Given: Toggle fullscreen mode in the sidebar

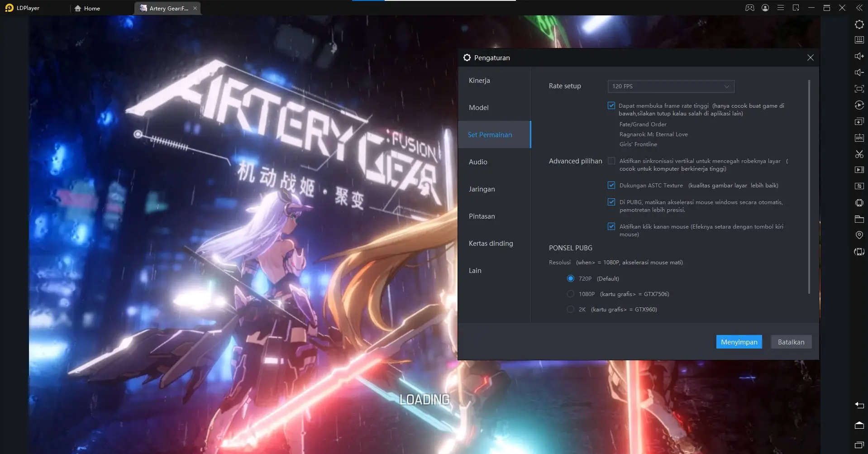Looking at the screenshot, I should (859, 89).
